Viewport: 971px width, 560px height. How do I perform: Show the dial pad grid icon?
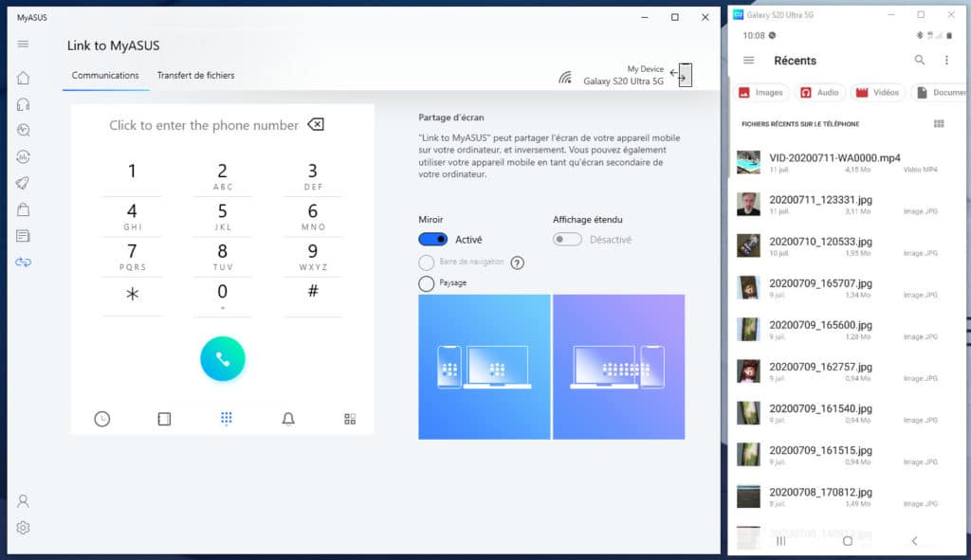226,419
